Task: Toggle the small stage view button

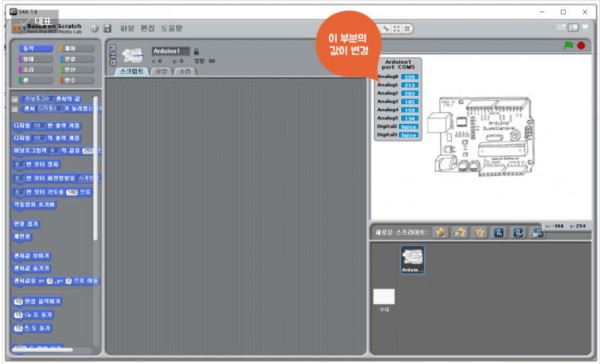Action: pos(561,28)
